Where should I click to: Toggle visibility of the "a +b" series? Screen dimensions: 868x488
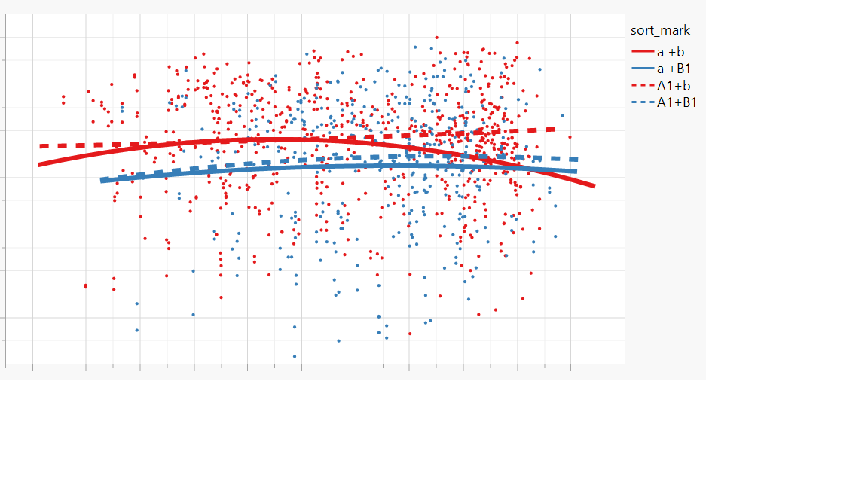coord(663,53)
